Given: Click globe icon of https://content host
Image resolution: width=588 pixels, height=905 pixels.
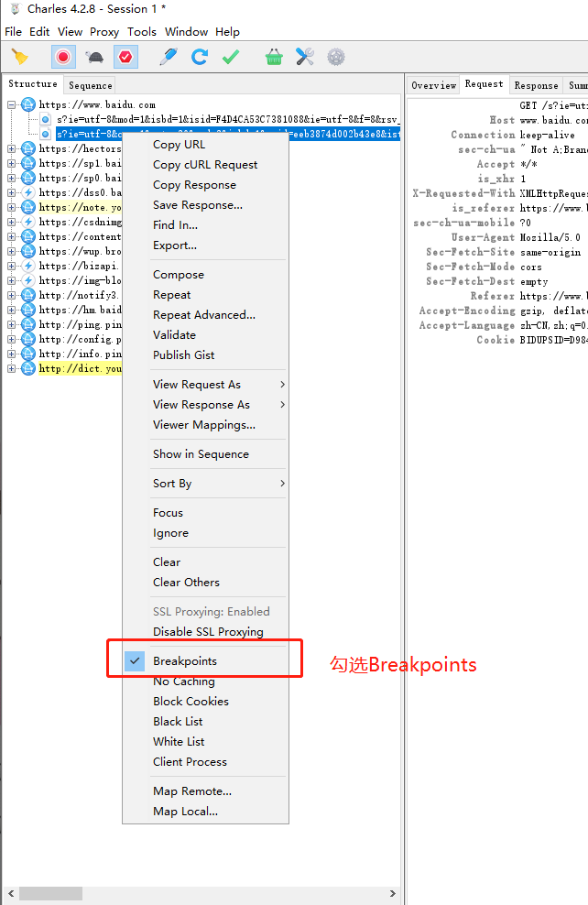Looking at the screenshot, I should 28,236.
